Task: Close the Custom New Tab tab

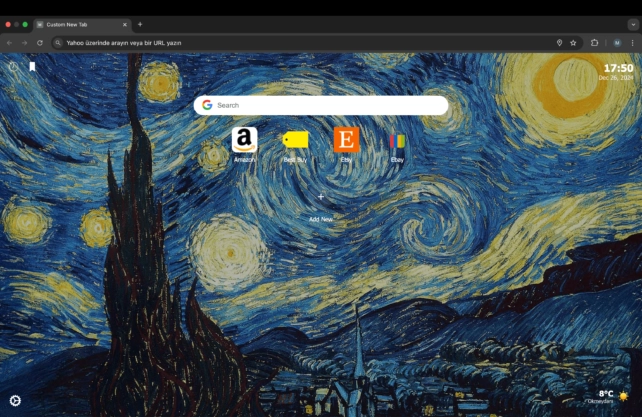Action: click(125, 25)
